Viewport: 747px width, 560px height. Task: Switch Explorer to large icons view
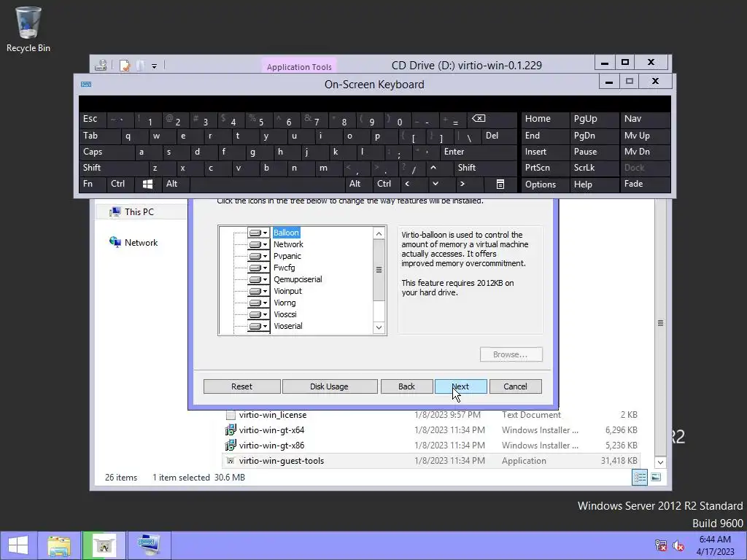click(x=656, y=477)
